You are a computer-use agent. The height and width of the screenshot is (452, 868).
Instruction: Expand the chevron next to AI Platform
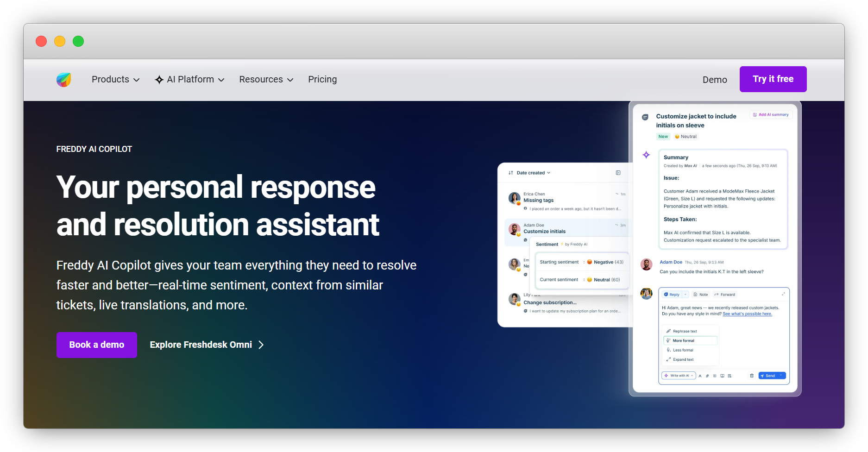tap(221, 80)
